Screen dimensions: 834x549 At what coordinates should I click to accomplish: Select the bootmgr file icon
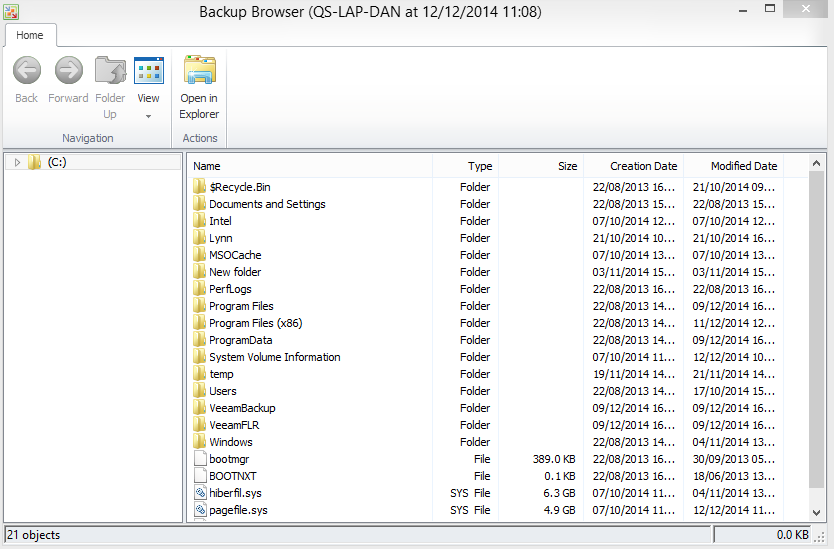click(200, 459)
